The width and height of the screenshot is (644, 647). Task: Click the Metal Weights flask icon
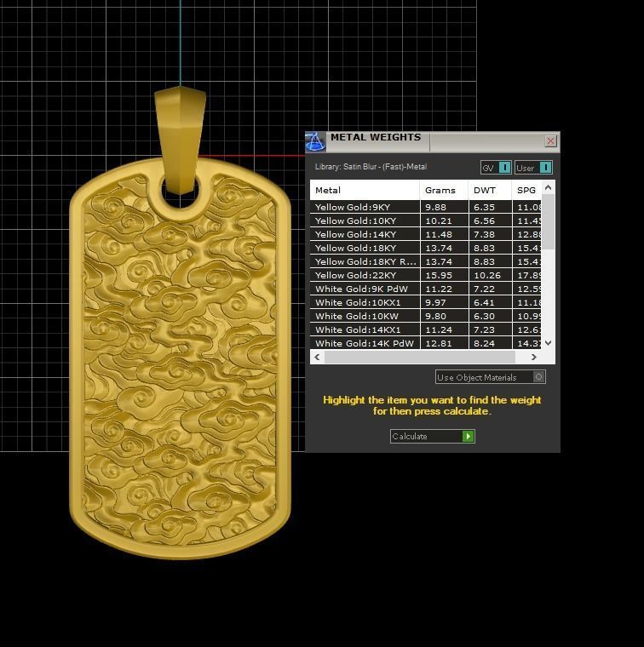pyautogui.click(x=315, y=141)
